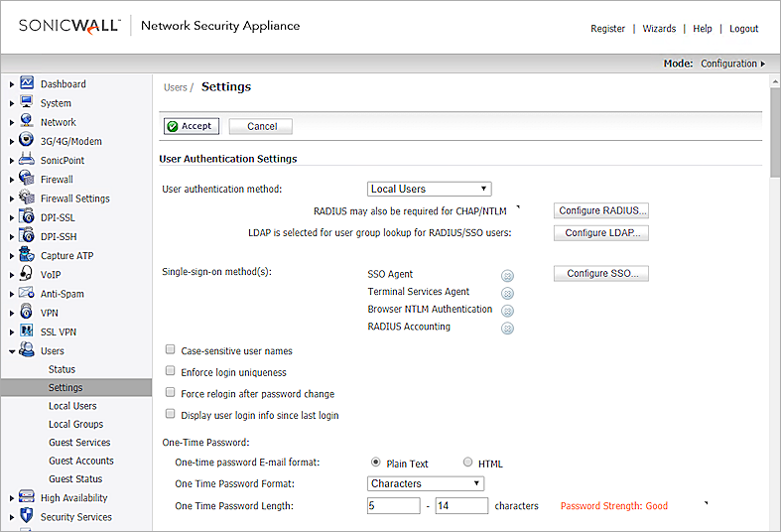Enable Case-sensitive user names checkbox

click(x=171, y=350)
